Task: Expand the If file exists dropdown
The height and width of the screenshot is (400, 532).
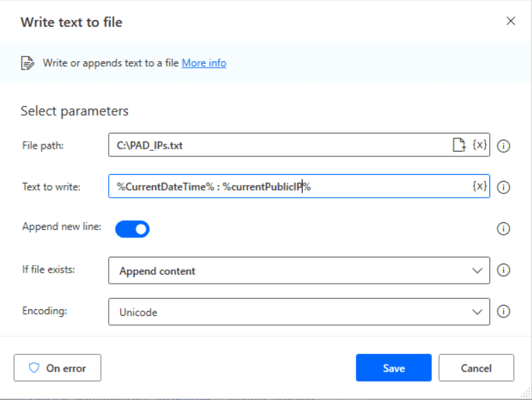Action: (x=299, y=271)
